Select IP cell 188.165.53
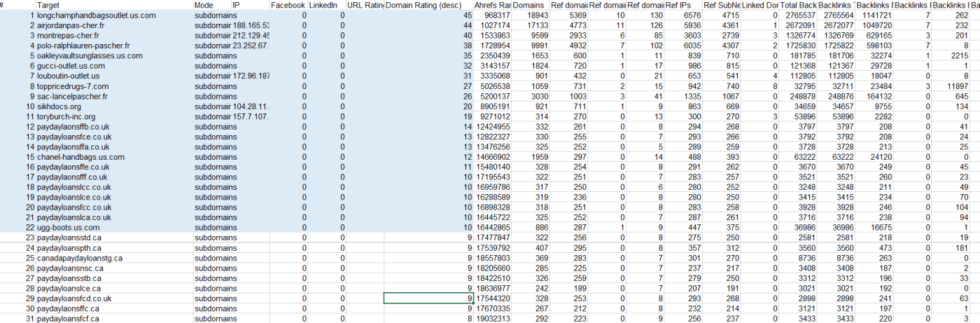The width and height of the screenshot is (980, 323). coord(251,25)
